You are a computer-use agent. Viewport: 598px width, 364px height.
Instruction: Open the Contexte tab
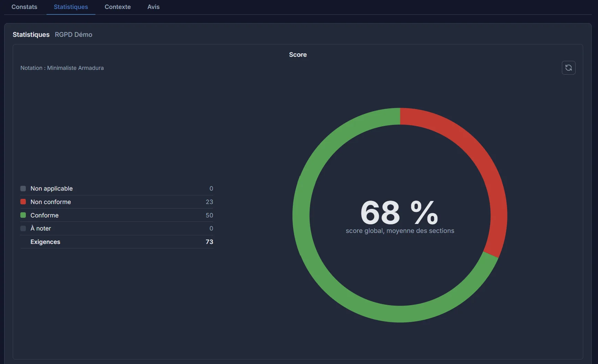118,7
